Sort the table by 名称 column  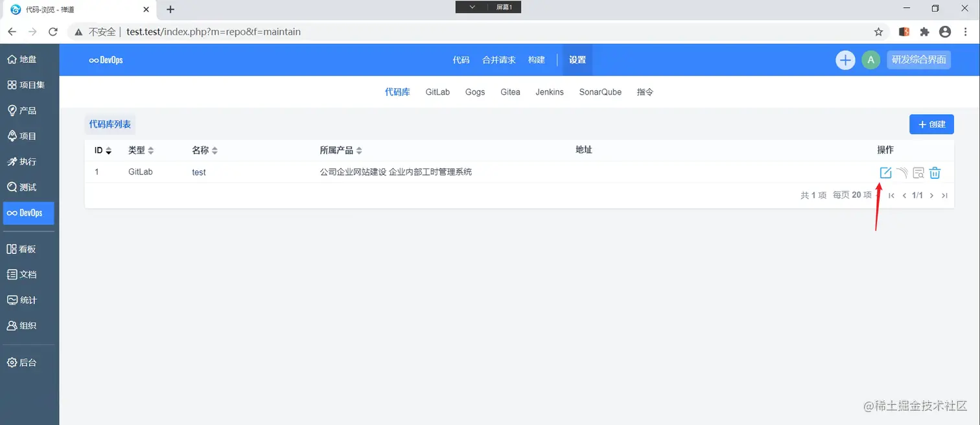(x=205, y=150)
